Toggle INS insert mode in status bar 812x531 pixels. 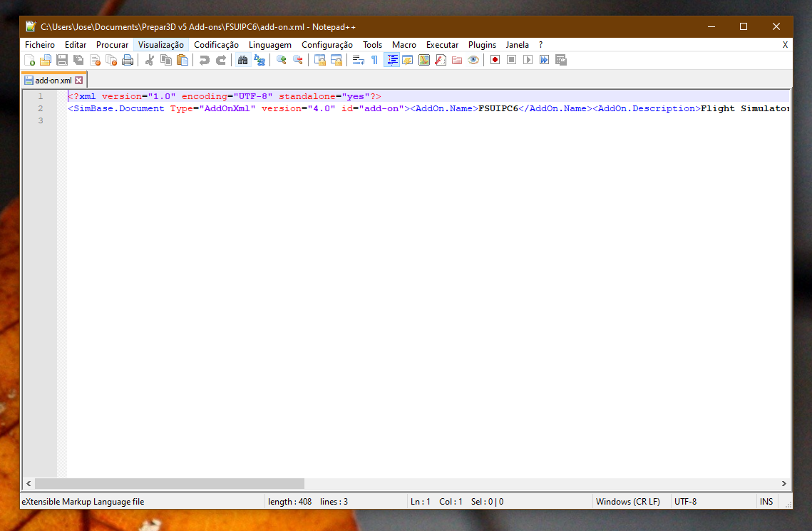coord(766,502)
